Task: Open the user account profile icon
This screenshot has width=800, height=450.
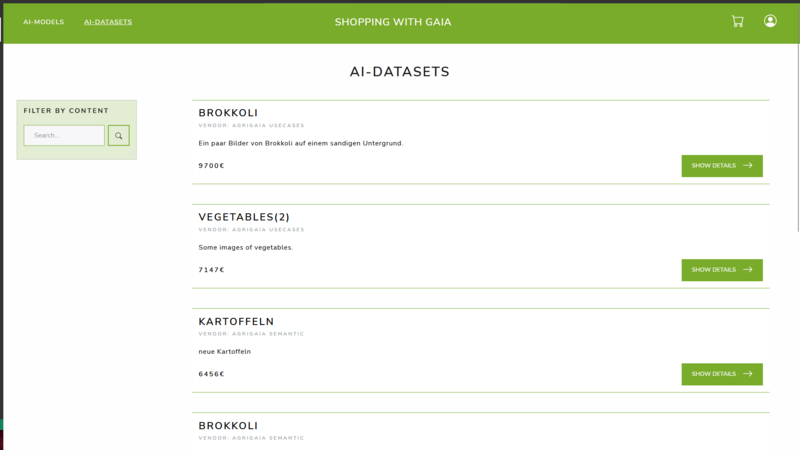Action: click(770, 21)
